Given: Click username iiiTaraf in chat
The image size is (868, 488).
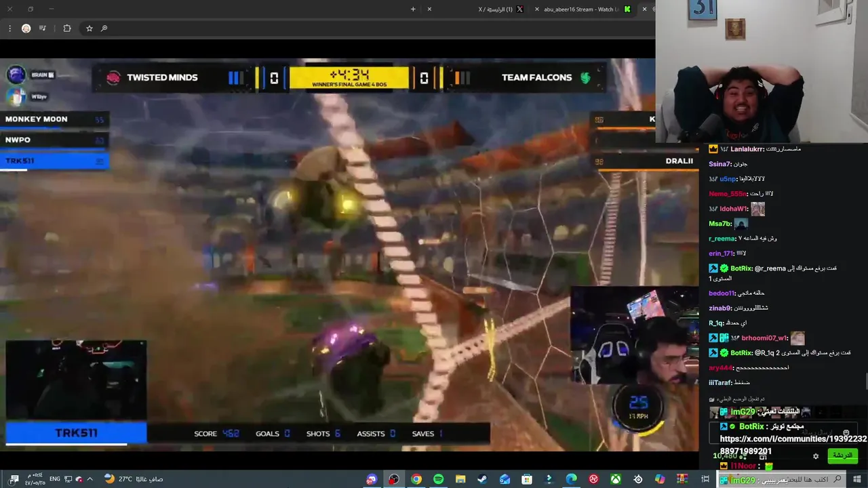Looking at the screenshot, I should [721, 383].
